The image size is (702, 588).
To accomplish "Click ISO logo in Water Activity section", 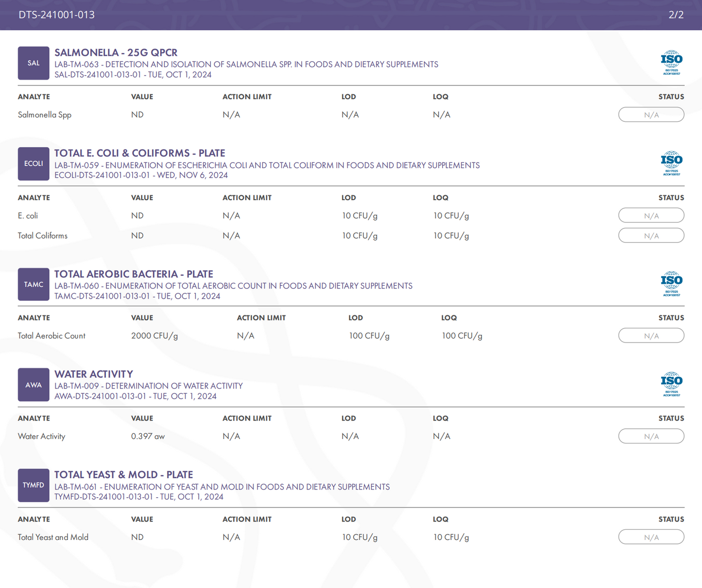I will 671,385.
